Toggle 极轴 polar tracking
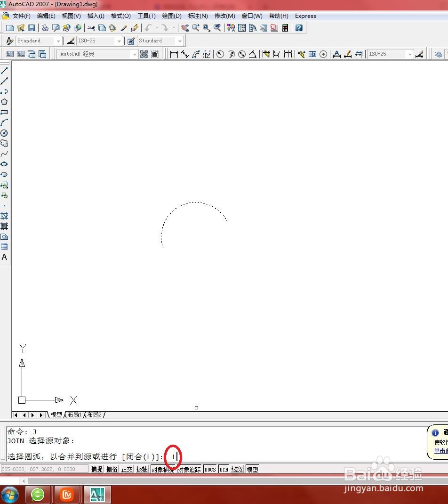 click(x=142, y=469)
